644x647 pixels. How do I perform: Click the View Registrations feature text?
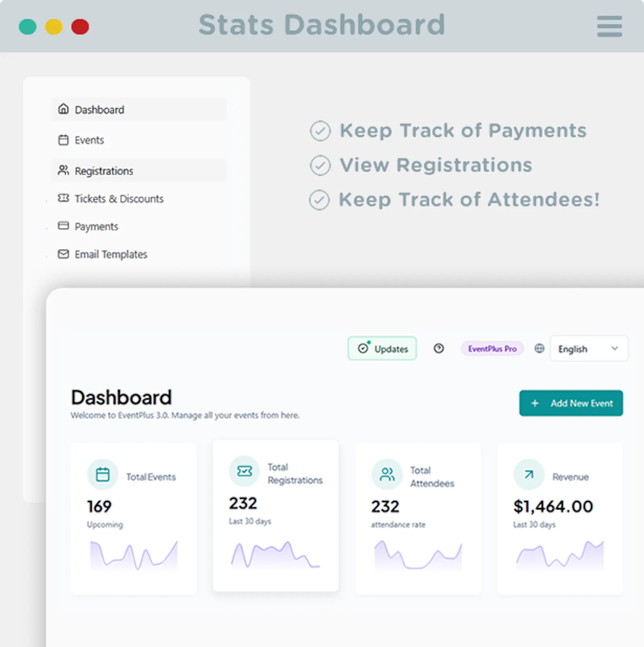pyautogui.click(x=436, y=165)
